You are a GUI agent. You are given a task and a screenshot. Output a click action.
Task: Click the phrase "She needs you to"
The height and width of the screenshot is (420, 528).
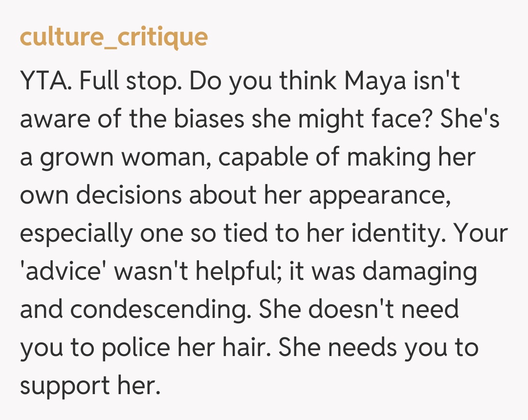point(378,347)
